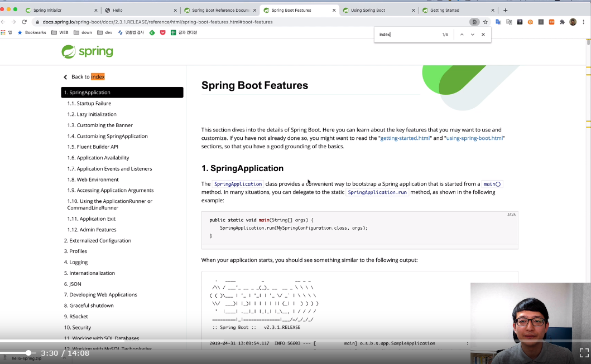The image size is (591, 364).
Task: Click the orange BX extension icon
Action: click(551, 22)
